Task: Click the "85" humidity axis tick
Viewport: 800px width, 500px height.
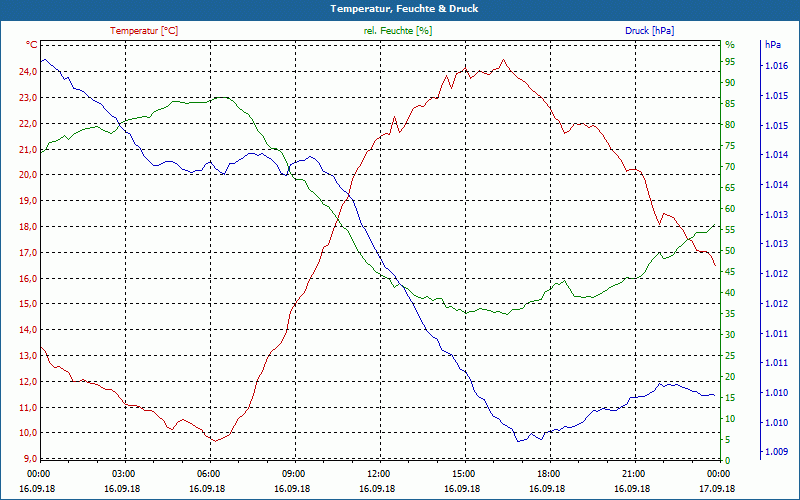Action: [730, 104]
